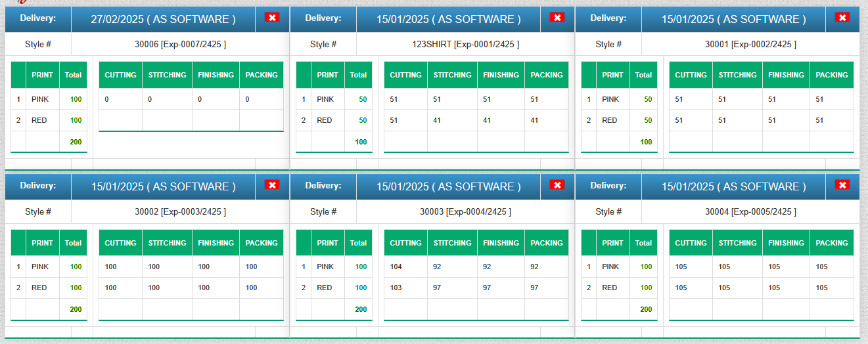Click the STITCHING header in the 30002 card

(x=167, y=243)
